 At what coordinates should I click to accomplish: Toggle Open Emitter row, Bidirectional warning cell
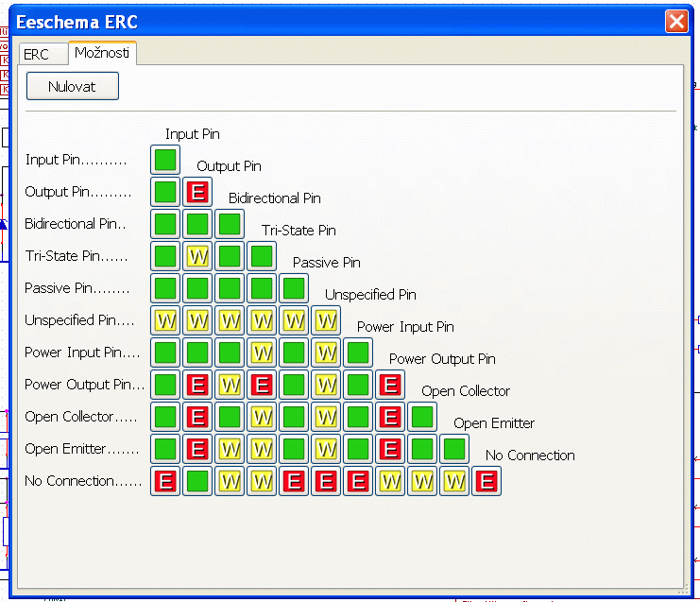coord(230,449)
